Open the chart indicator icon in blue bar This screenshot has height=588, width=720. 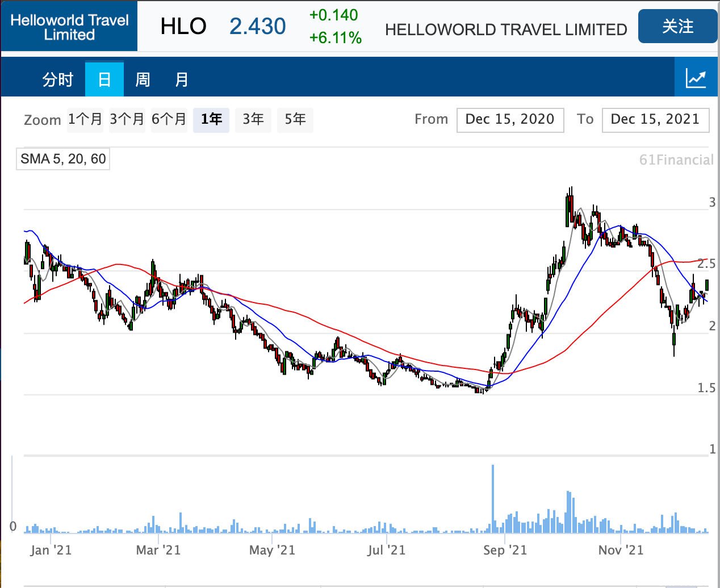696,77
